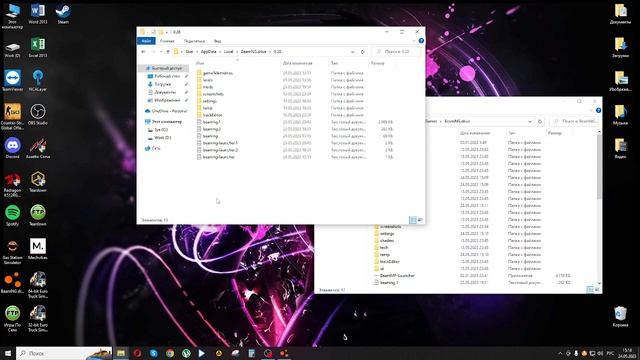The height and width of the screenshot is (360, 640).
Task: Select Quick access in navigation pane
Action: (x=167, y=68)
